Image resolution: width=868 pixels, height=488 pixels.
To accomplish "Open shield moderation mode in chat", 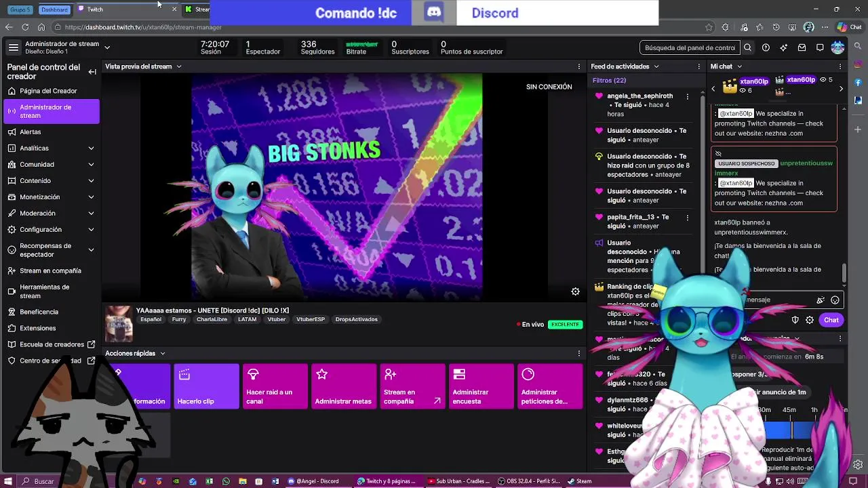I will [795, 320].
